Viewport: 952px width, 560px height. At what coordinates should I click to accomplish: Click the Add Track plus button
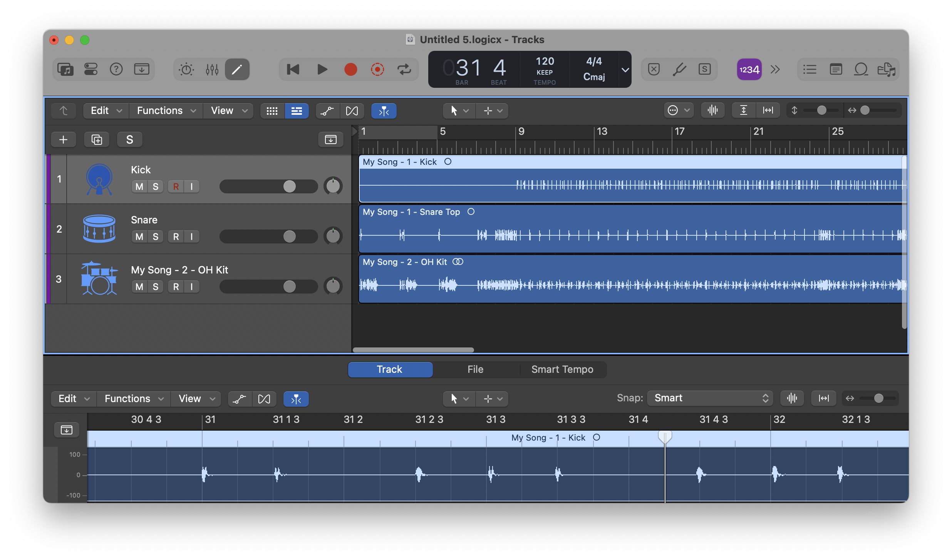click(x=64, y=139)
